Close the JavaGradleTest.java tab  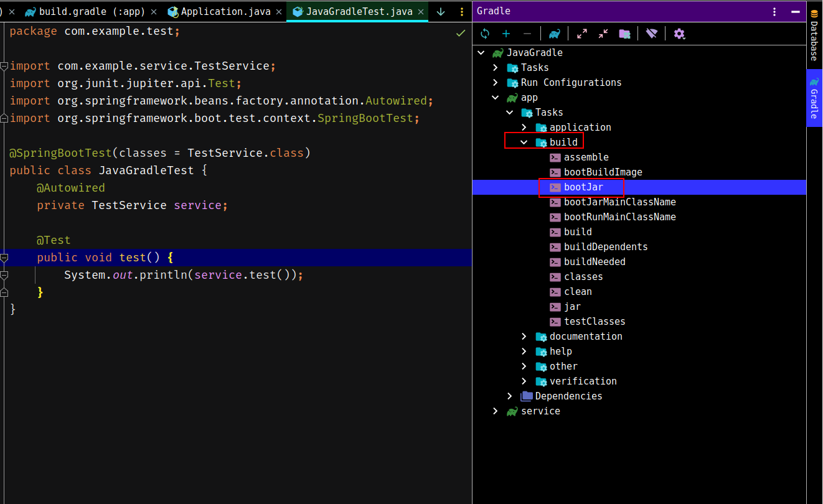421,12
